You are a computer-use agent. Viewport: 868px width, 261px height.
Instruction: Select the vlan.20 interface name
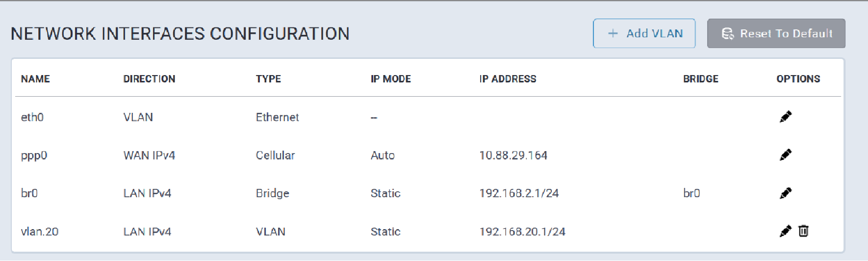click(x=40, y=232)
